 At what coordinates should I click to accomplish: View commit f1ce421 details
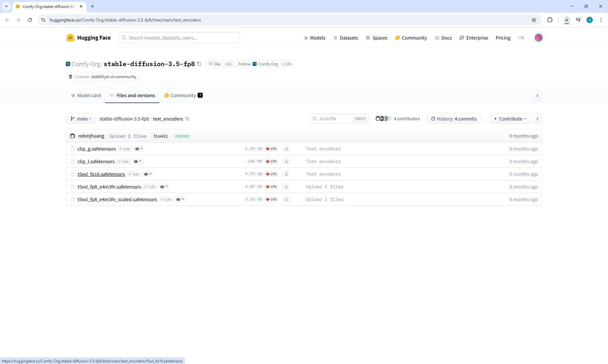[x=161, y=136]
